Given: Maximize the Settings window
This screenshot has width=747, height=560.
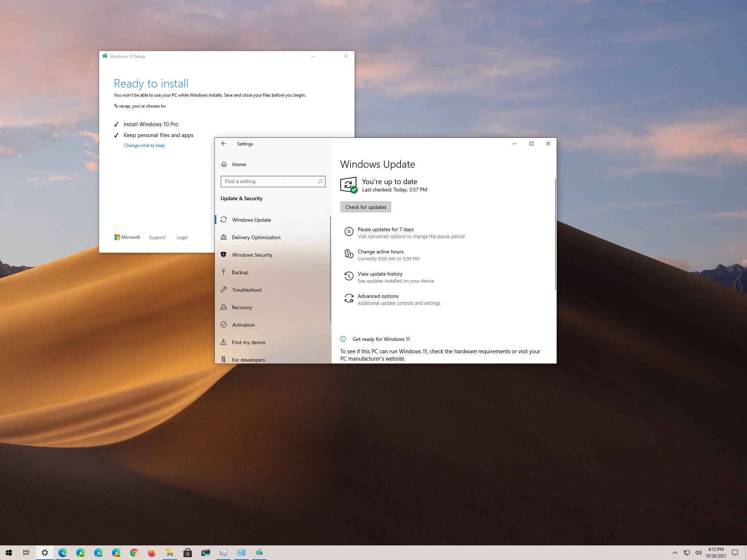Looking at the screenshot, I should [x=531, y=144].
